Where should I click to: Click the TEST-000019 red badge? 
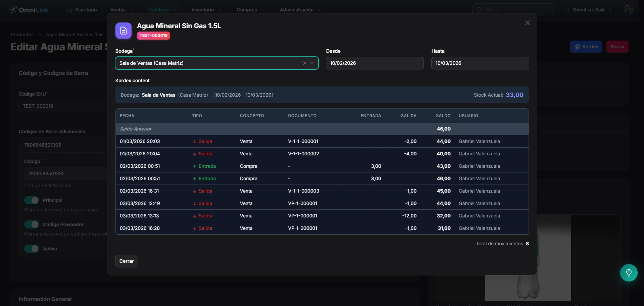pos(153,36)
